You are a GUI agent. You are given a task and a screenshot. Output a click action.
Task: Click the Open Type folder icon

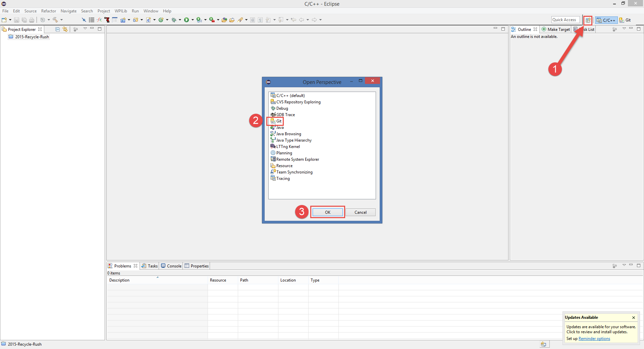224,20
